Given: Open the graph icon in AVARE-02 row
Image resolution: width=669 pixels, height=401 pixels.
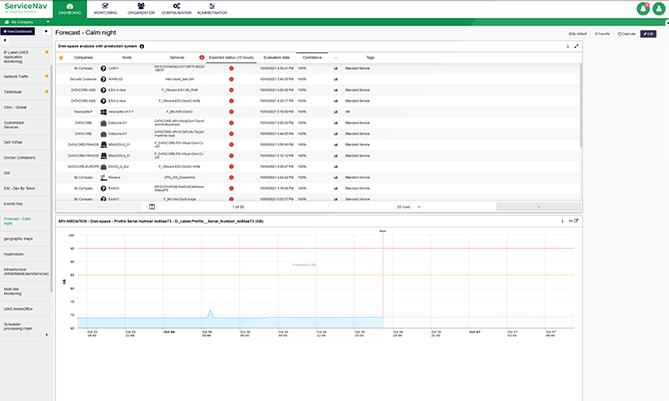Looking at the screenshot, I should coord(335,79).
